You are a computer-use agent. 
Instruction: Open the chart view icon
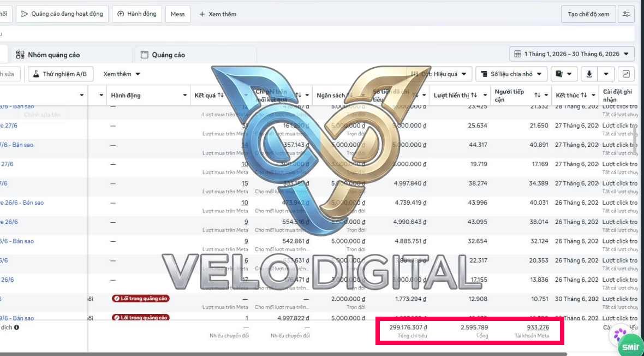click(626, 74)
